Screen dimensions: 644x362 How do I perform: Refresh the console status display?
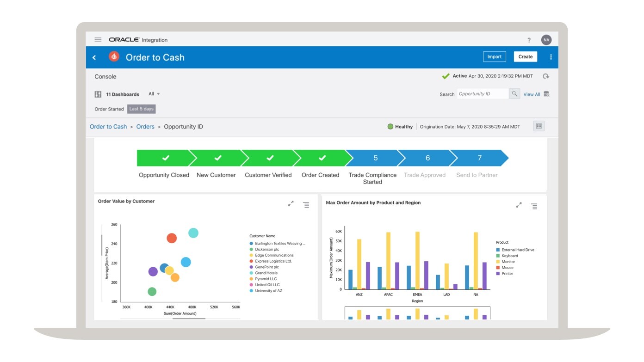[x=546, y=76]
